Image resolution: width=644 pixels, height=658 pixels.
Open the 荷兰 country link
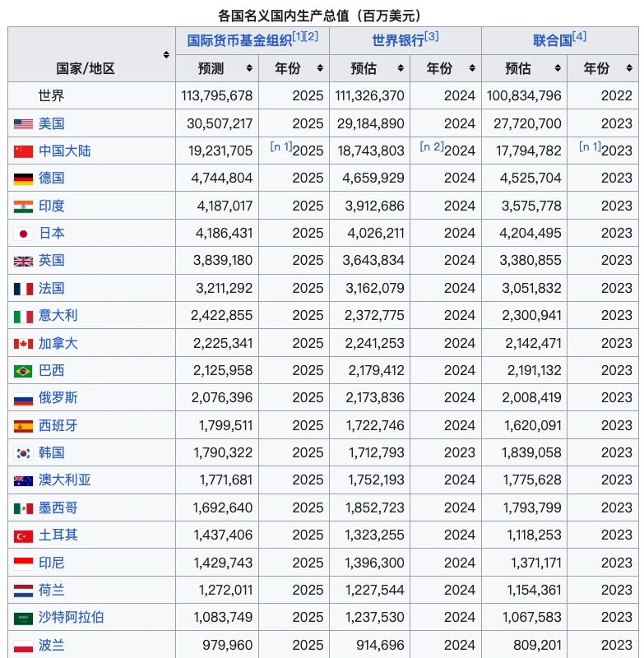(52, 590)
